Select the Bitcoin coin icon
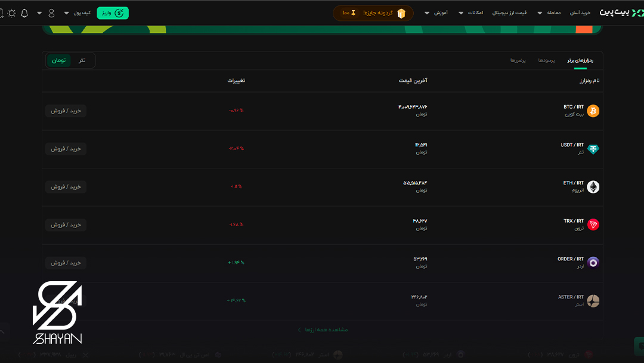Viewport: 644px width, 363px height. point(593,110)
